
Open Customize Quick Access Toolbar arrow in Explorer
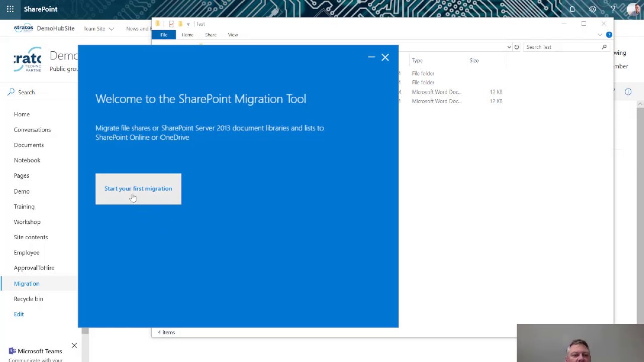point(188,24)
